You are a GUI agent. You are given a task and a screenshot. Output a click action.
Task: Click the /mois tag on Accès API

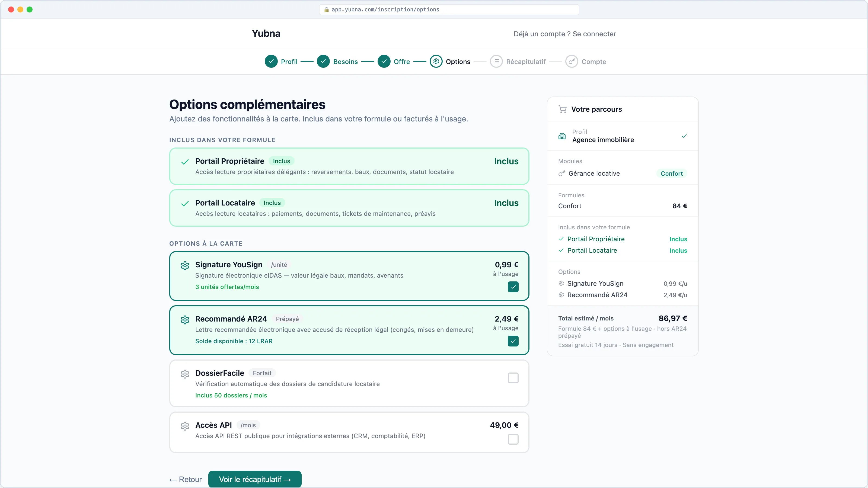[x=248, y=425]
